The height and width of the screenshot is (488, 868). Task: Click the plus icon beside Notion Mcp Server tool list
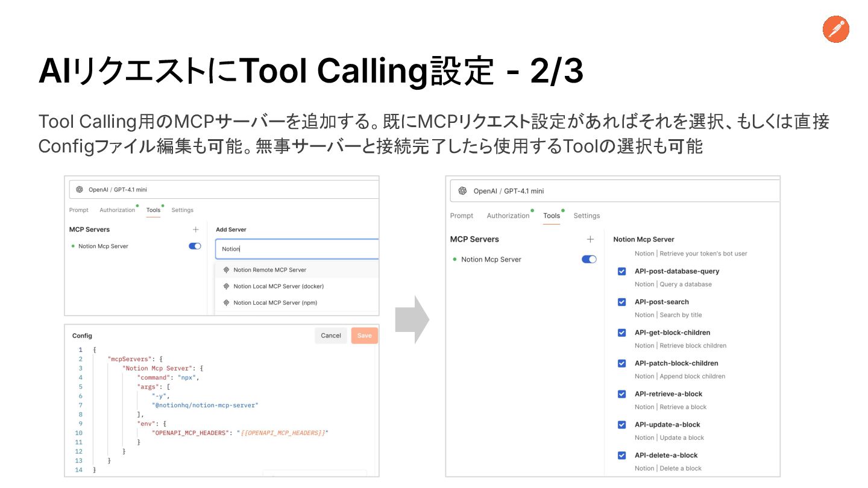[590, 239]
